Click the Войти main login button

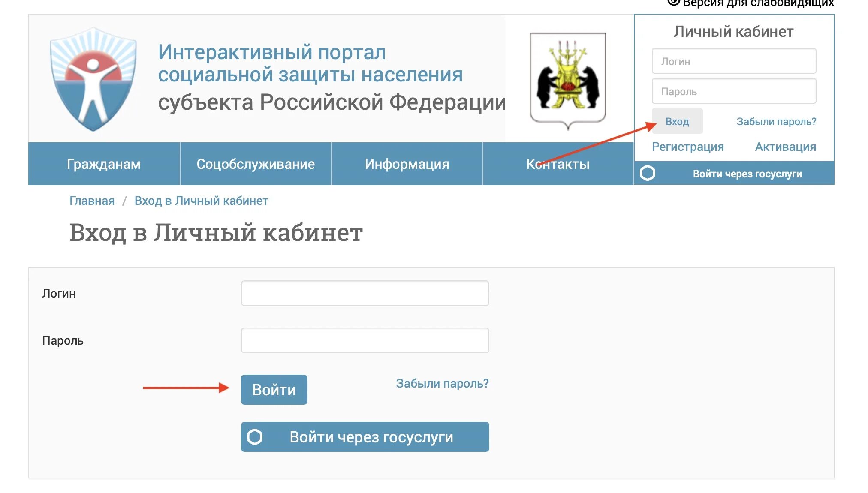pyautogui.click(x=274, y=390)
